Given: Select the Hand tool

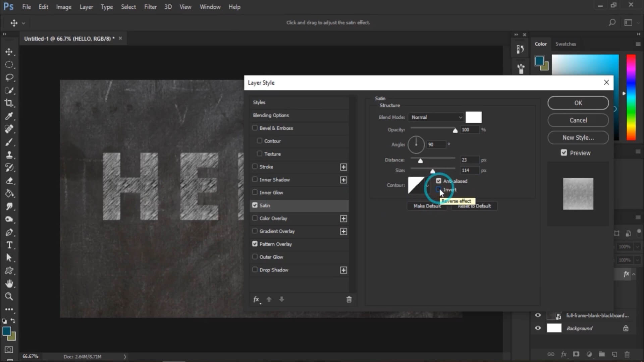Looking at the screenshot, I should point(9,284).
